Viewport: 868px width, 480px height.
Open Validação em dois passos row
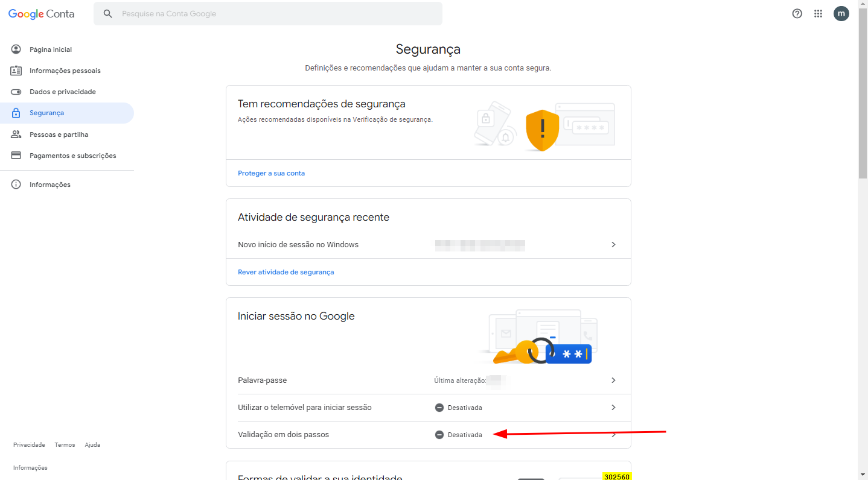[429, 435]
